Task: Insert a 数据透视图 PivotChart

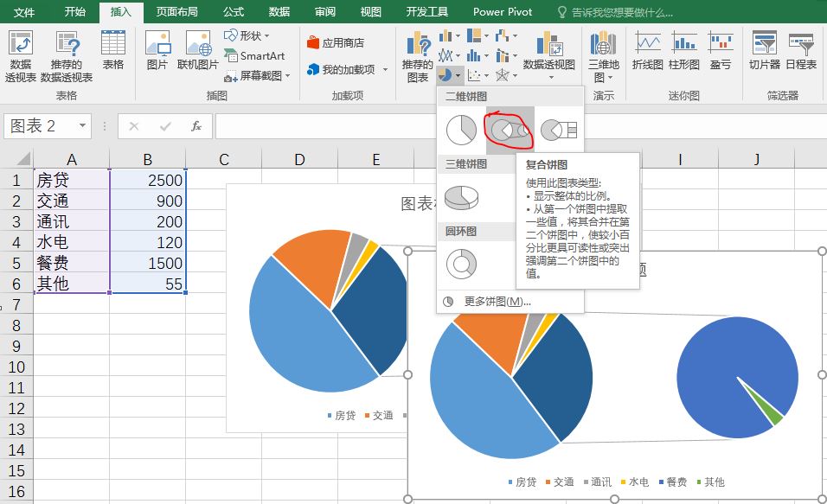Action: (x=549, y=56)
